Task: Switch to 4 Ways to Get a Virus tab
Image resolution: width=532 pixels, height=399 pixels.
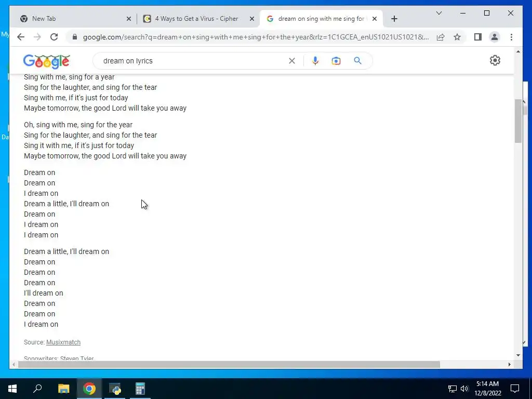Action: (198, 19)
